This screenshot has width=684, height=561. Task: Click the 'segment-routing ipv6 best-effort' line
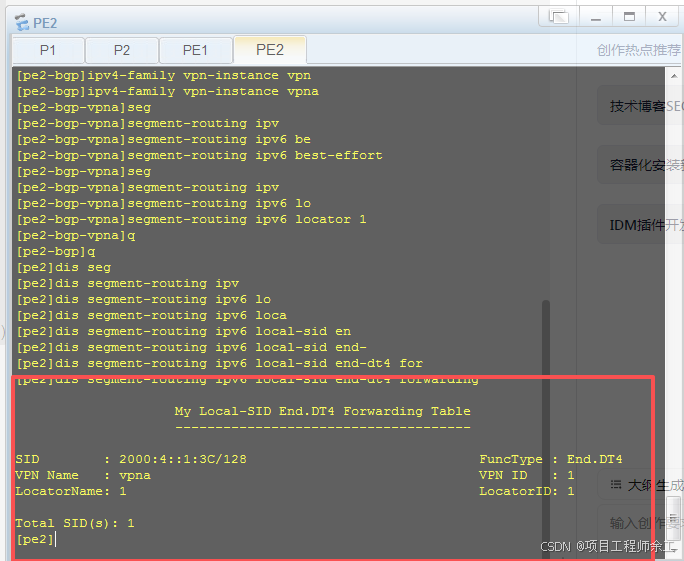point(199,156)
